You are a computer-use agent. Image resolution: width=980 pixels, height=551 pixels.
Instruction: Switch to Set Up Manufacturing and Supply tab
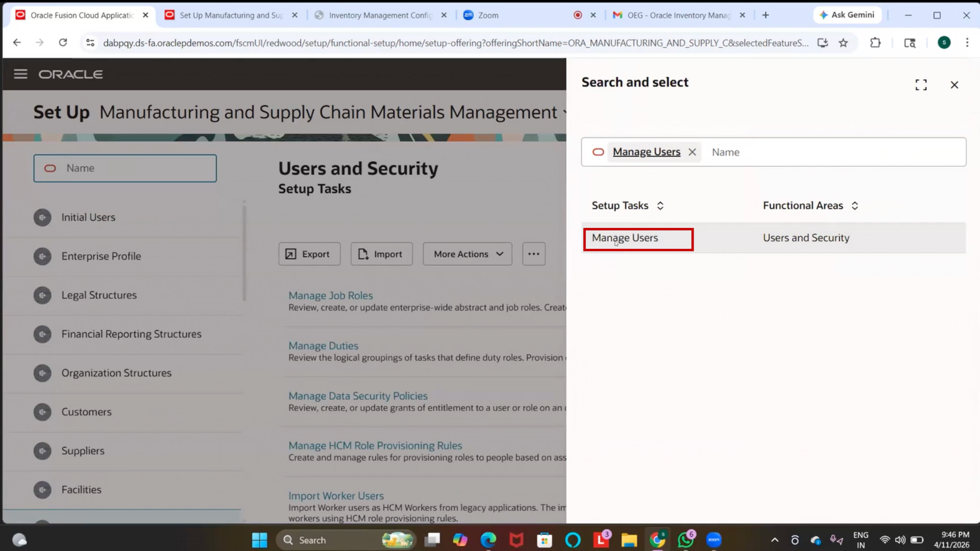[231, 15]
